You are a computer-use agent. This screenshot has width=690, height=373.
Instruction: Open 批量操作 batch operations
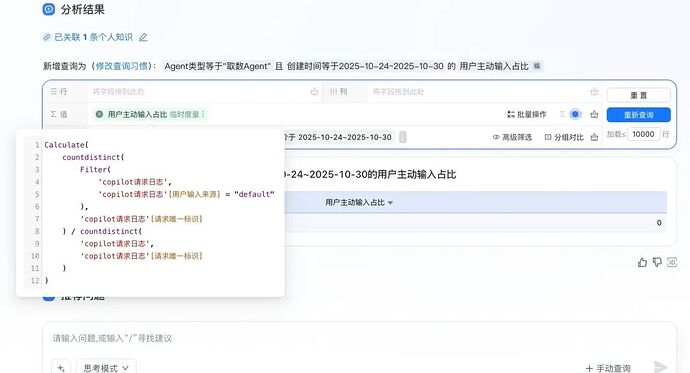[x=526, y=114]
